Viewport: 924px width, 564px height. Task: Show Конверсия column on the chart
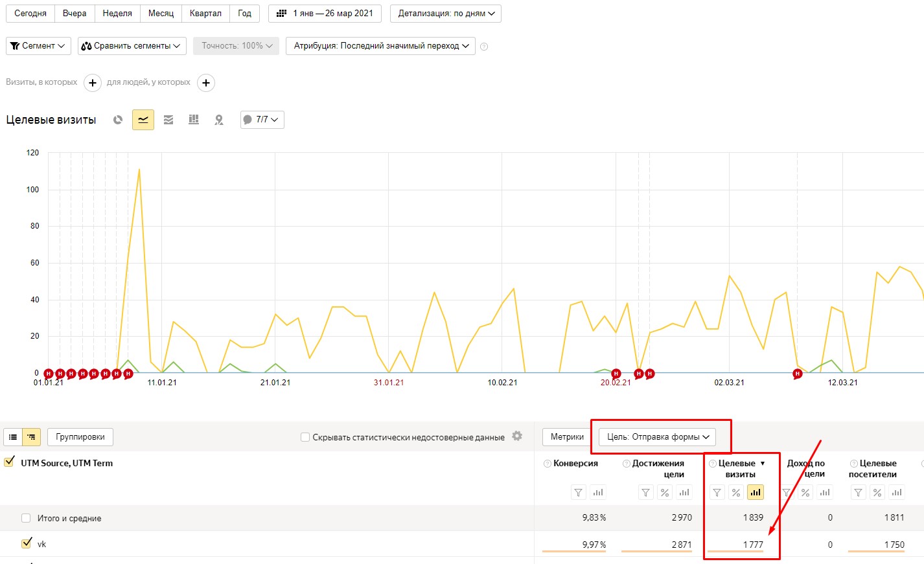[x=598, y=493]
